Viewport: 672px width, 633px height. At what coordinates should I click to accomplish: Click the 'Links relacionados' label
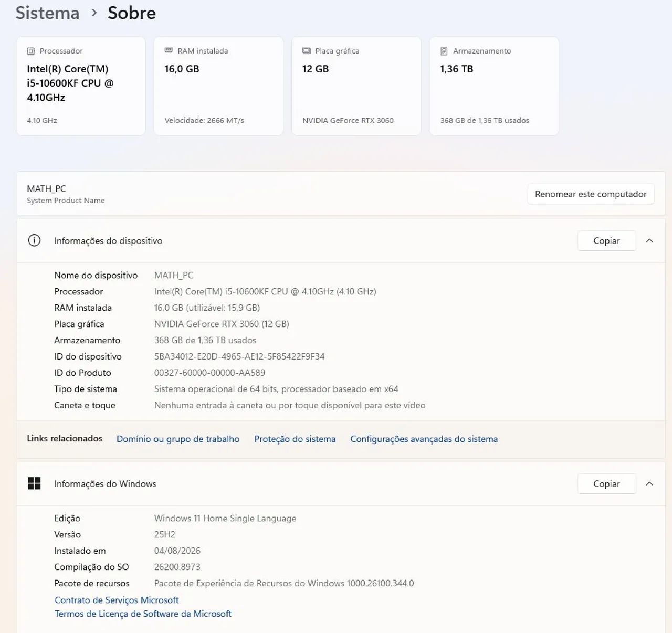pyautogui.click(x=65, y=438)
